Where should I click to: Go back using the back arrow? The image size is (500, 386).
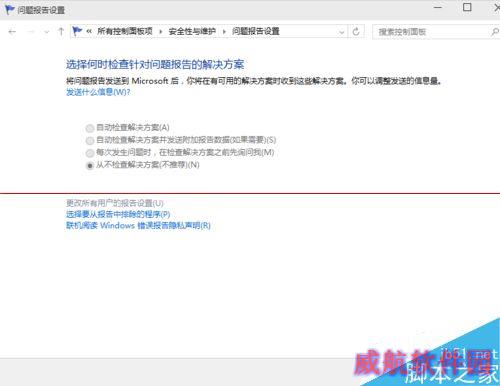(x=12, y=32)
